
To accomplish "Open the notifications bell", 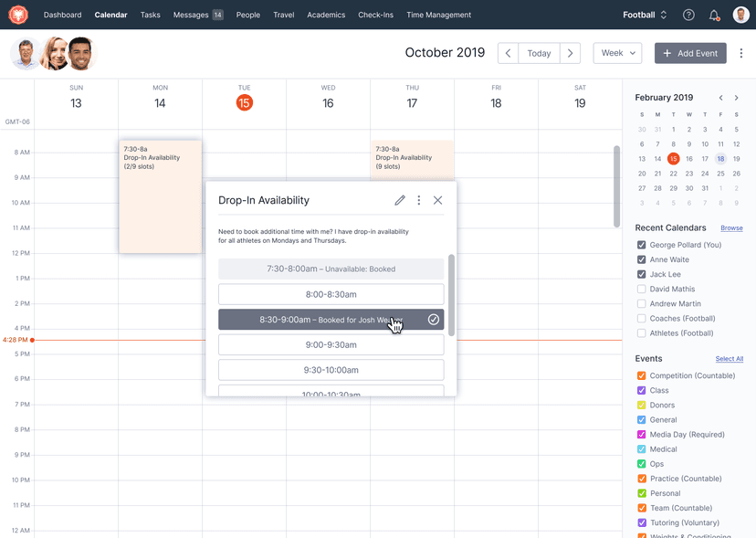I will (x=714, y=16).
